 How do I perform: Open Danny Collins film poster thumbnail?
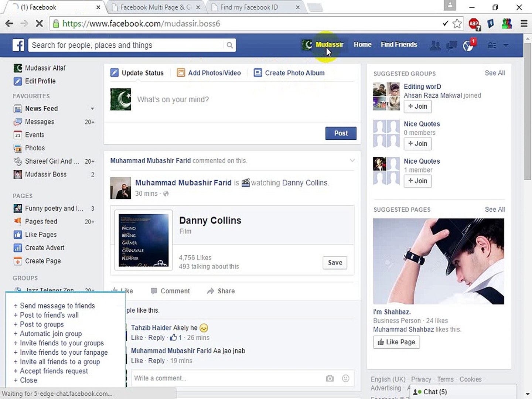pyautogui.click(x=143, y=241)
